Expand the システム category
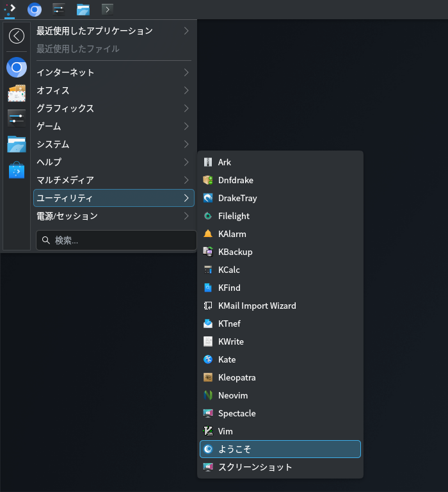The height and width of the screenshot is (492, 448). (x=114, y=144)
